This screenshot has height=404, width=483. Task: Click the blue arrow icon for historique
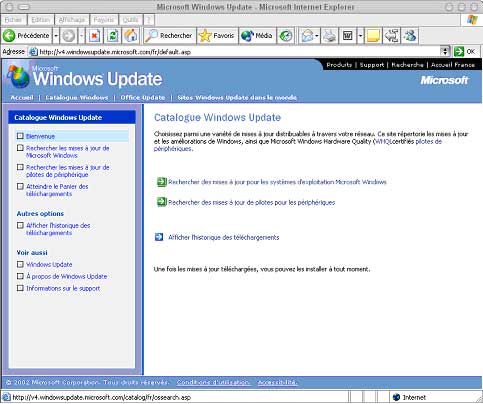159,237
